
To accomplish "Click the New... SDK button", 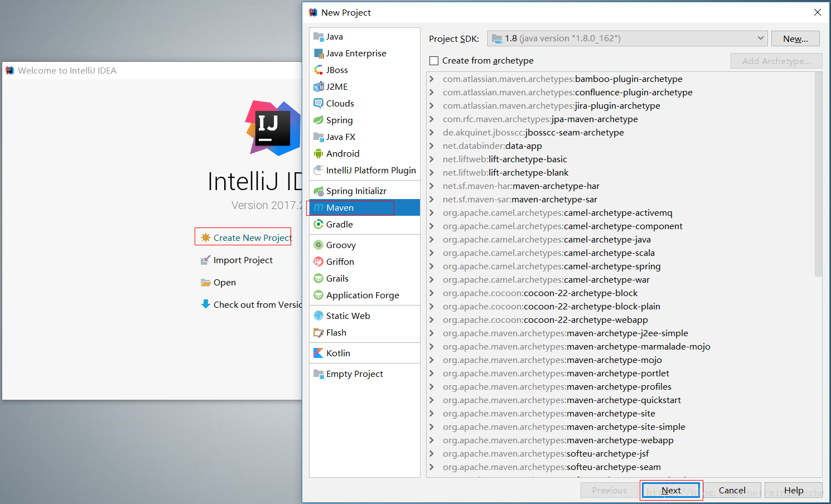I will 795,38.
